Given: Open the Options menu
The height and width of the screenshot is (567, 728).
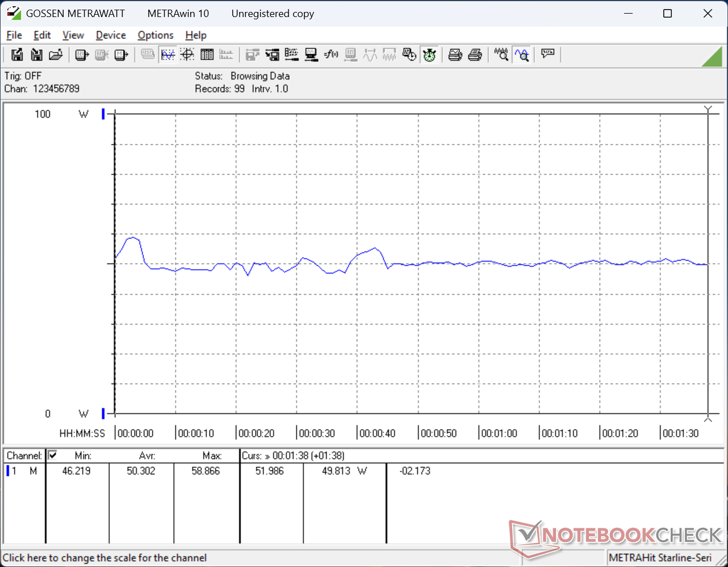Looking at the screenshot, I should pos(155,35).
